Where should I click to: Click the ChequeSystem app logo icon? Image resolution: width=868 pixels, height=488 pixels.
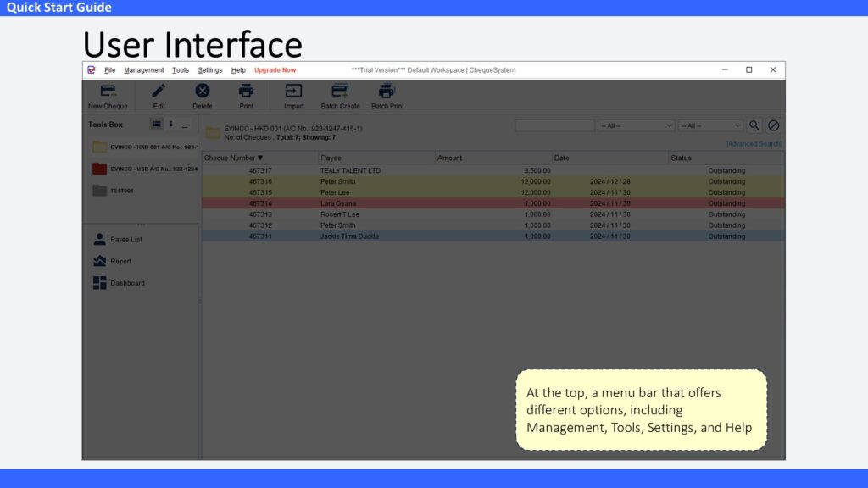point(92,69)
